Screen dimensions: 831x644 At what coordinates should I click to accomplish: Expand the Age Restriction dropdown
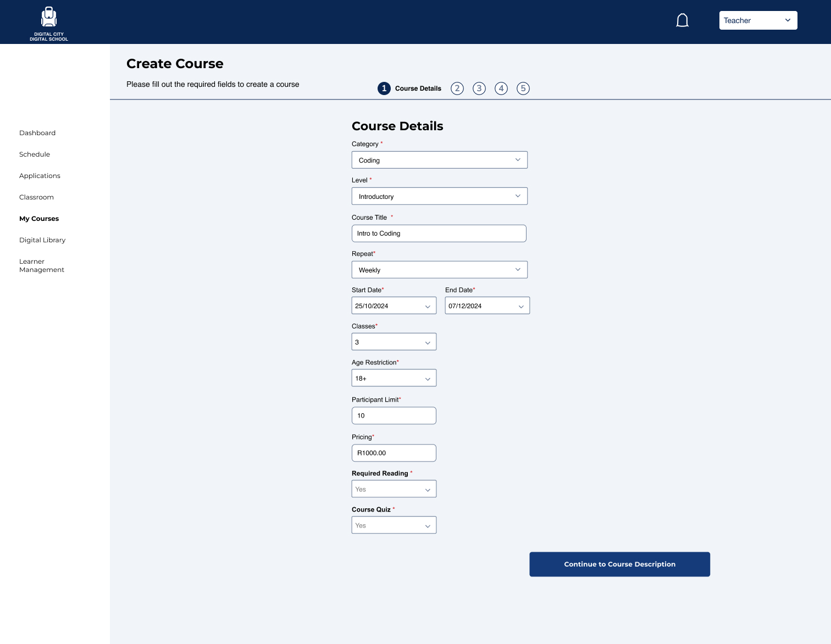pyautogui.click(x=394, y=378)
